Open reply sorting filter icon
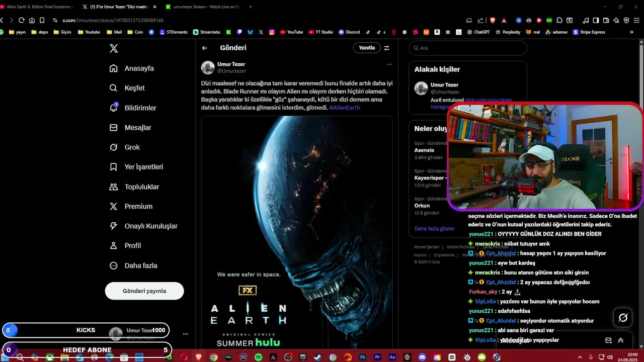 [x=386, y=48]
